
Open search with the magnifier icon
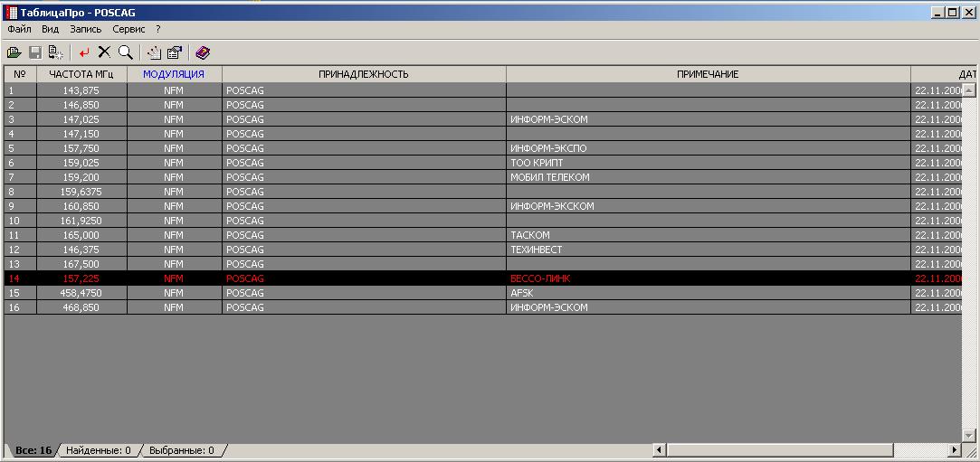pos(125,53)
